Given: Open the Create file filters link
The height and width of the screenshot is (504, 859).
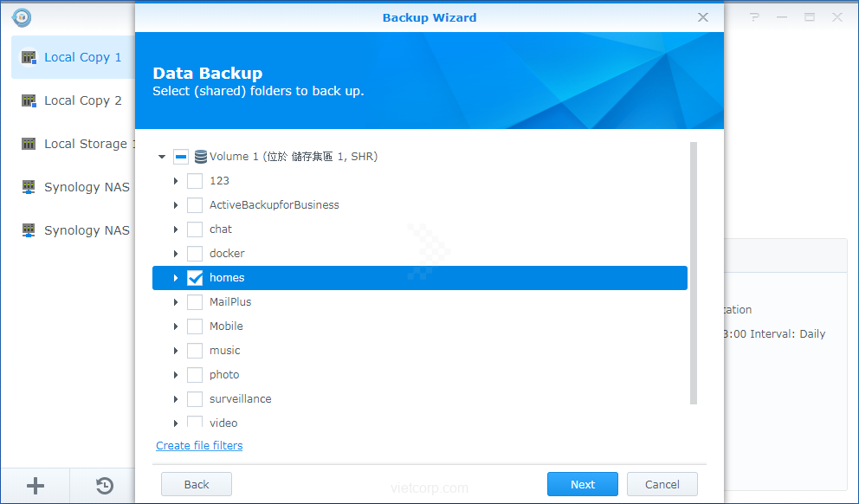Looking at the screenshot, I should click(199, 445).
